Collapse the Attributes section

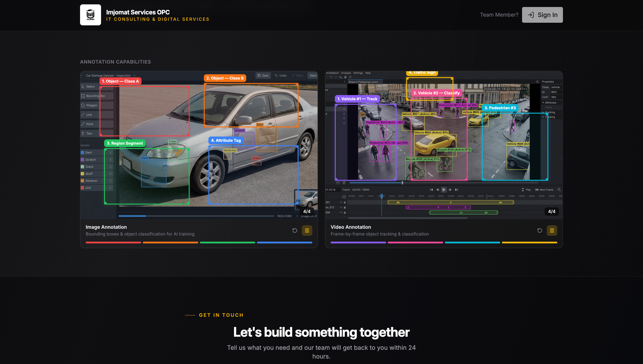[549, 102]
